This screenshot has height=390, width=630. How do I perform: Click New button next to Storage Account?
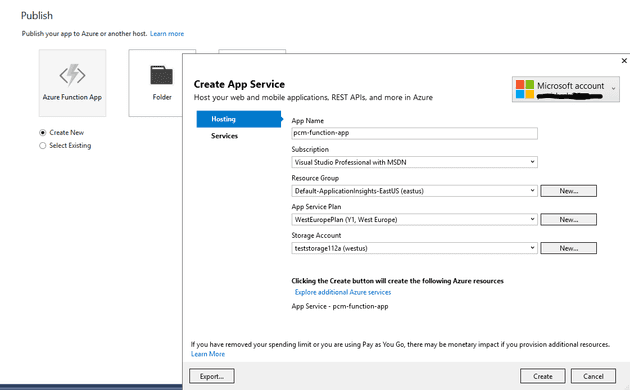tap(569, 248)
